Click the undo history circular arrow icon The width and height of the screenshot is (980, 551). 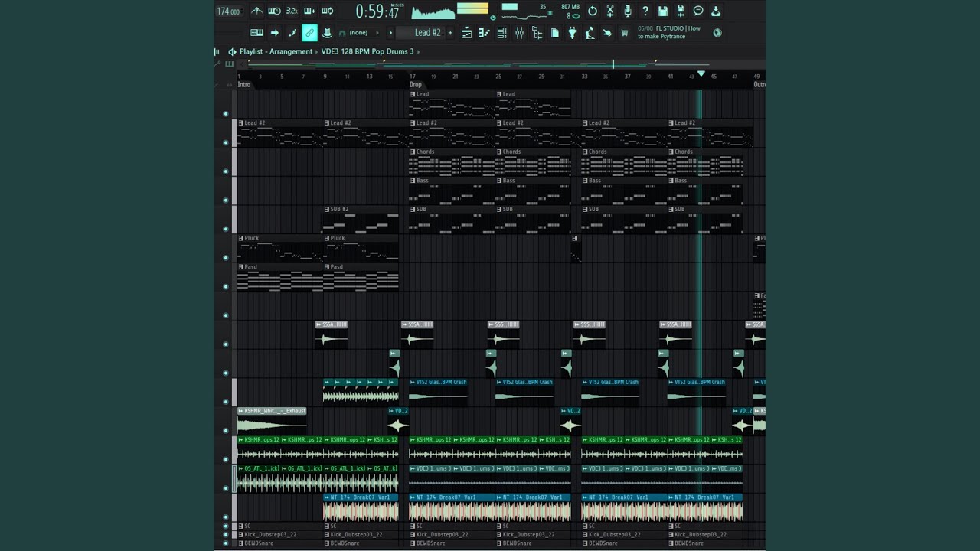coord(593,11)
